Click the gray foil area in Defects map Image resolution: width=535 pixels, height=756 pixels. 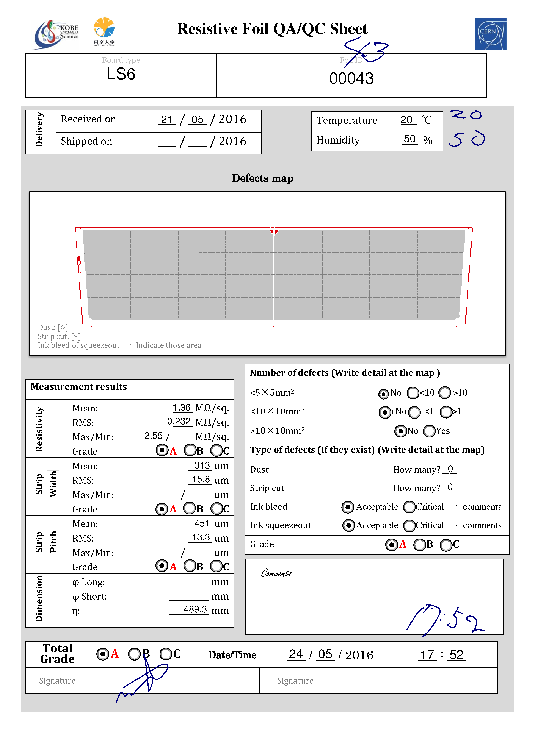273,275
